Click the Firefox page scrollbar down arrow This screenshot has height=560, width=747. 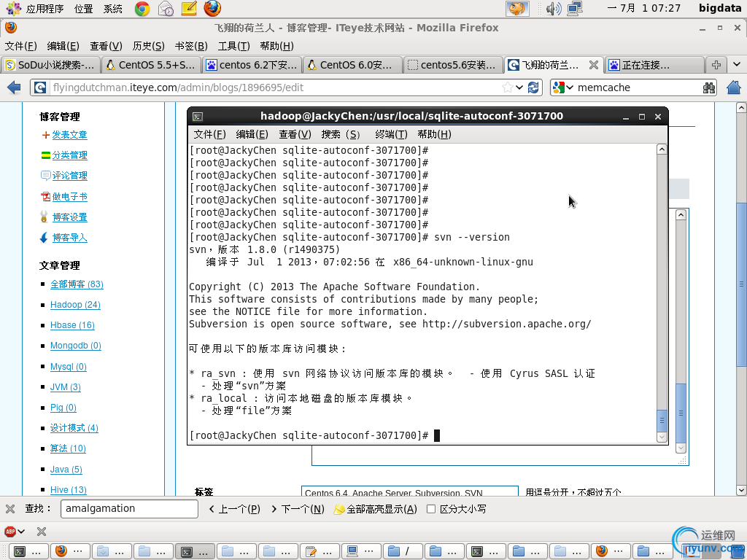741,490
